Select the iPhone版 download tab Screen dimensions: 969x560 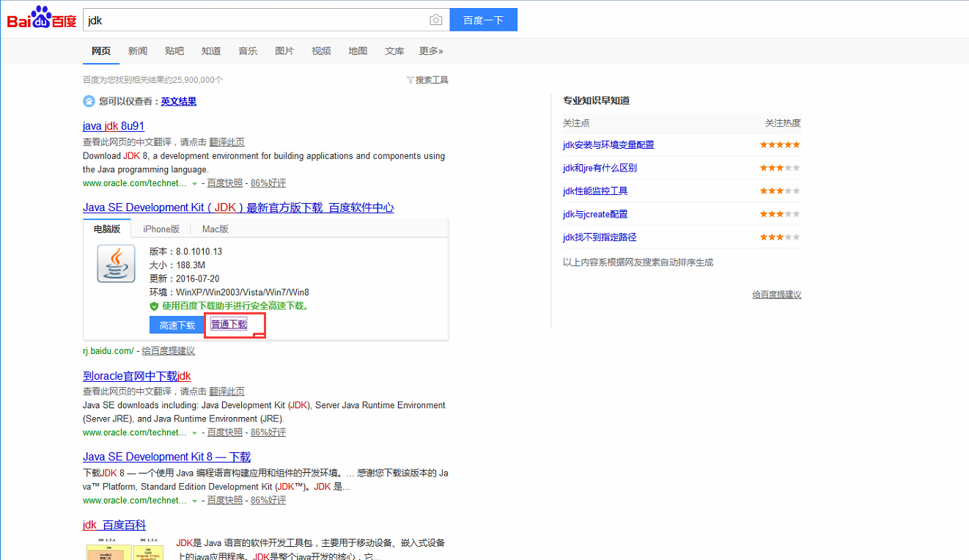click(161, 229)
